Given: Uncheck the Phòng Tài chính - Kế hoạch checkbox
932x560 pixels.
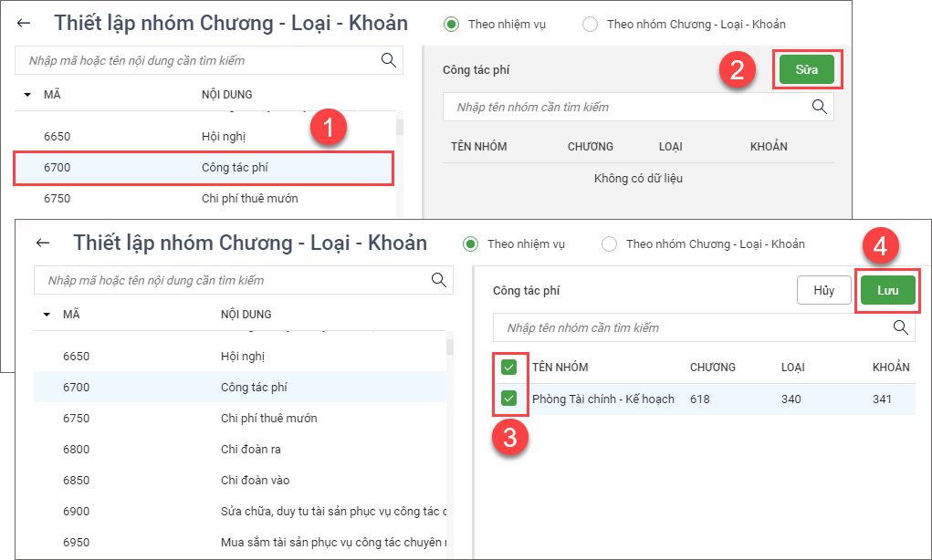Looking at the screenshot, I should tap(509, 399).
